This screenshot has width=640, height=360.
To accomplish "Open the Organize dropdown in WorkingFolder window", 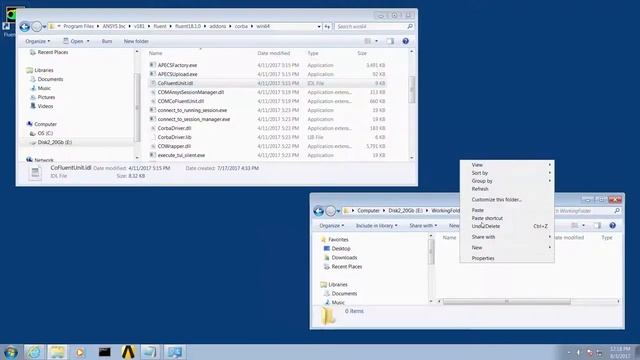I will pos(332,226).
